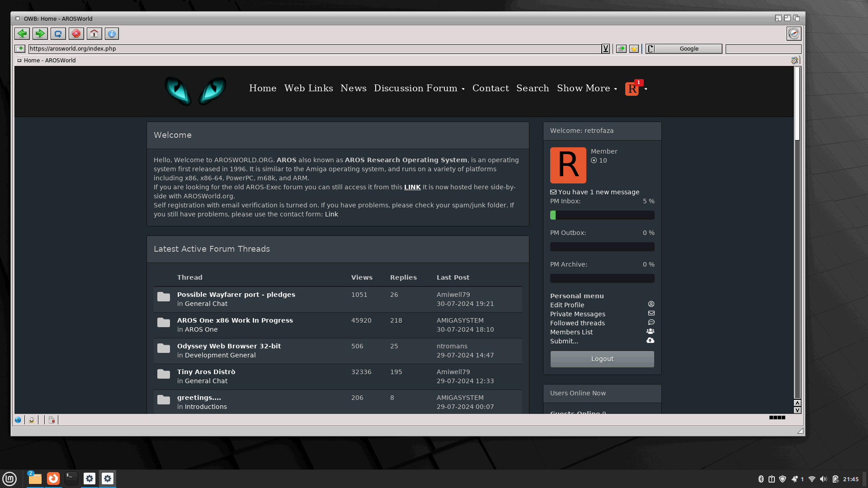The height and width of the screenshot is (488, 868).
Task: Click page scrollbar up arrow
Action: click(x=797, y=403)
